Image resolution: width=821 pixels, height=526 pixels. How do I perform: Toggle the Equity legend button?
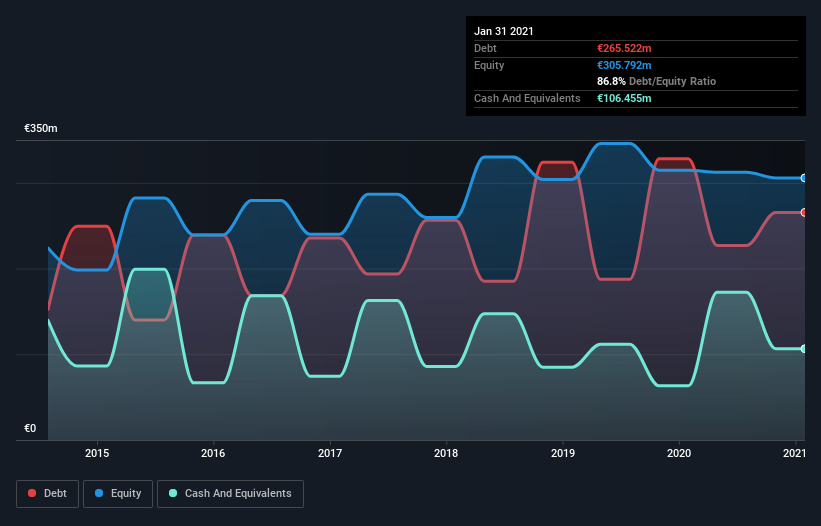(x=118, y=494)
